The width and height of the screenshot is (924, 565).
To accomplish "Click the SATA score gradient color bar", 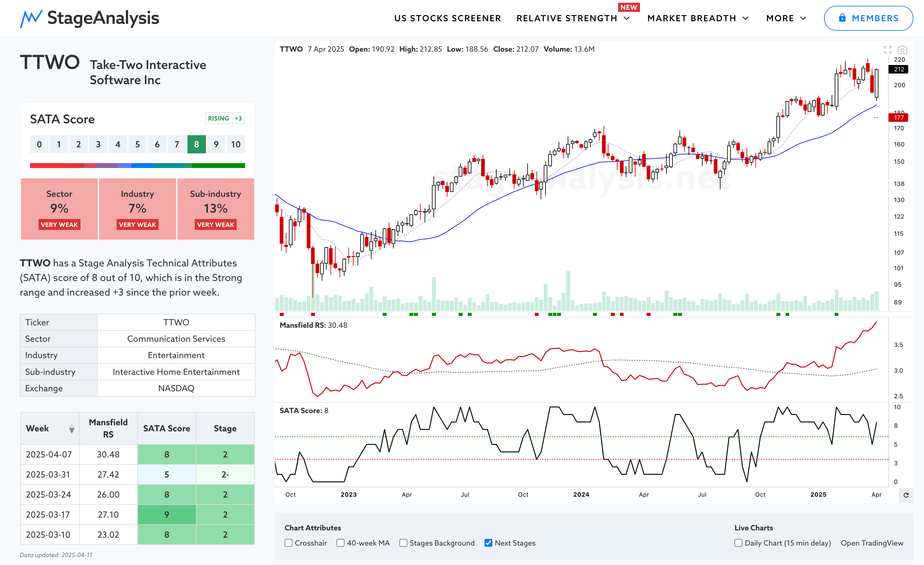I will 137,165.
